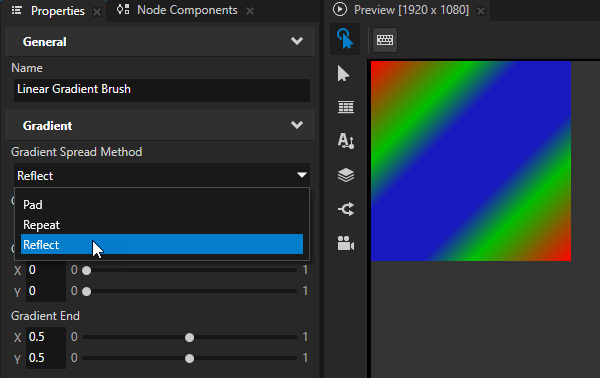600x378 pixels.
Task: Edit the Name field Linear Gradient Brush
Action: [162, 90]
